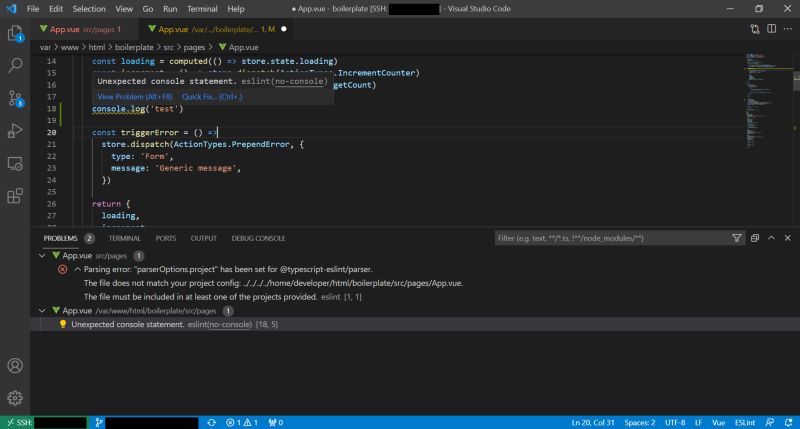Open Source Control view in activity bar
The image size is (800, 429).
coord(15,98)
